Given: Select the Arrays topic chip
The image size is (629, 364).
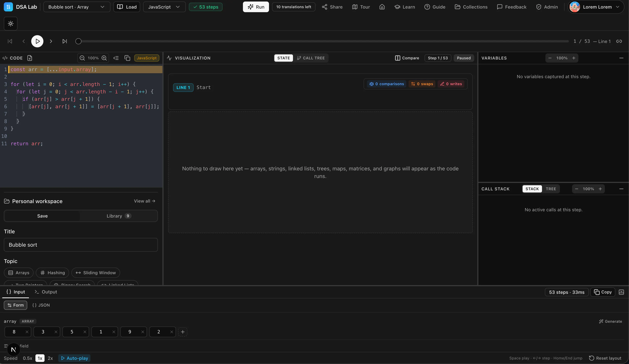Looking at the screenshot, I should (19, 273).
